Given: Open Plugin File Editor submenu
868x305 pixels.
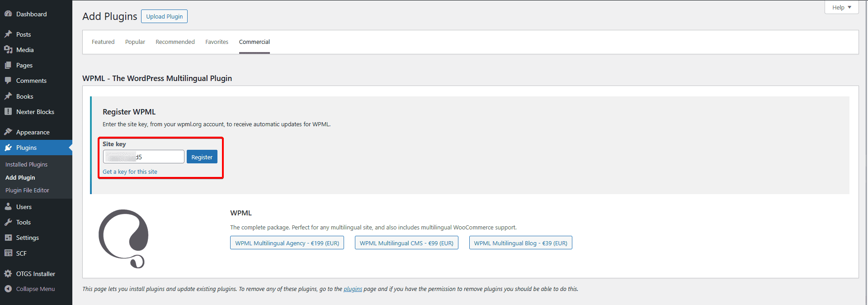Looking at the screenshot, I should pos(27,190).
